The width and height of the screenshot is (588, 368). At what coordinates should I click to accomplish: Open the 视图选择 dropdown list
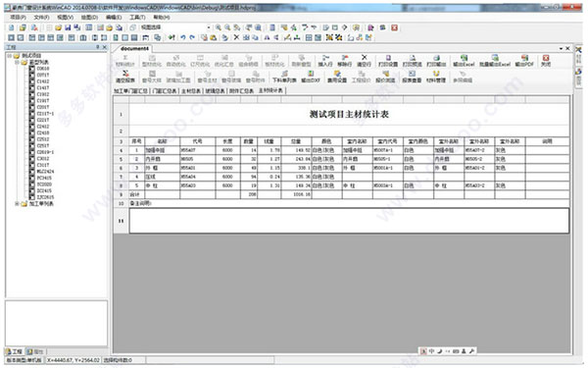pos(209,27)
